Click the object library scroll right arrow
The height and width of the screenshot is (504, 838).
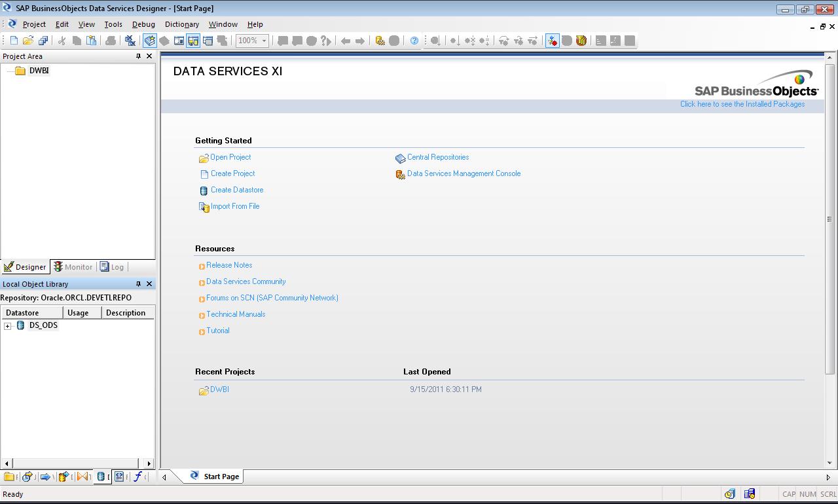(x=149, y=463)
